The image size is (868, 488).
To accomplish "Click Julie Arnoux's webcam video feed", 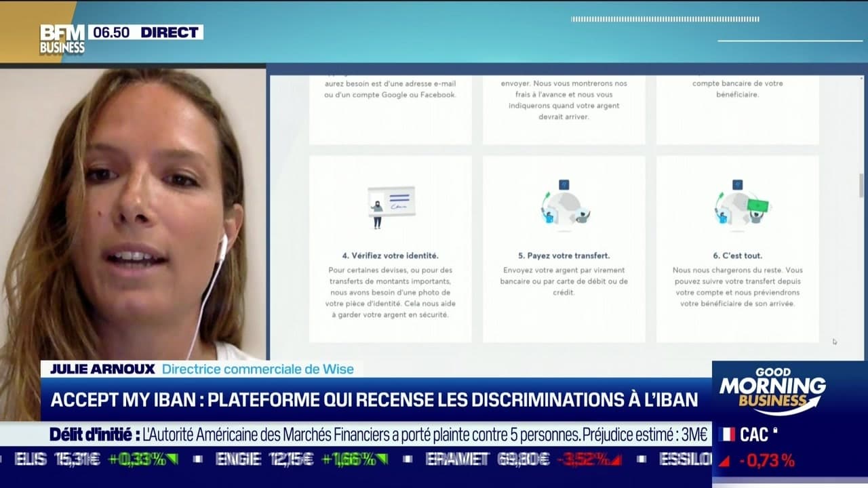I will 132,210.
